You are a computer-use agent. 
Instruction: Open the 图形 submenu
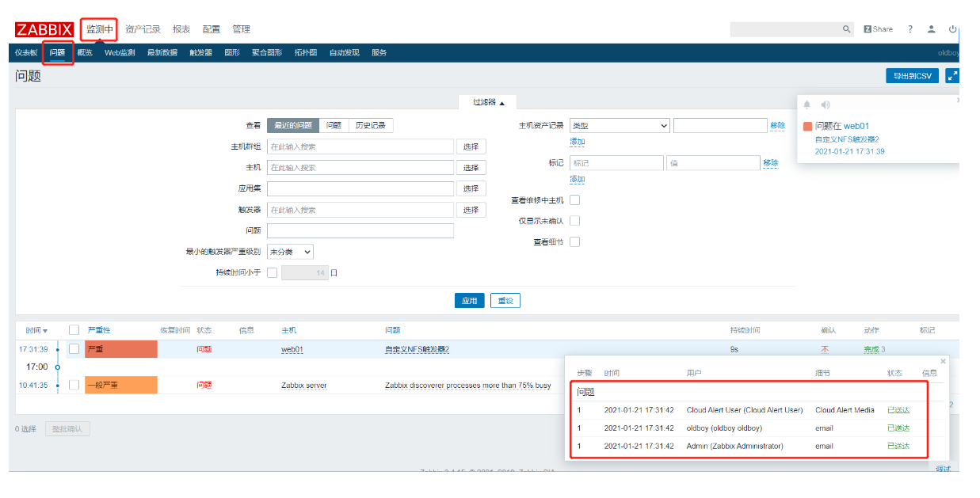[232, 53]
